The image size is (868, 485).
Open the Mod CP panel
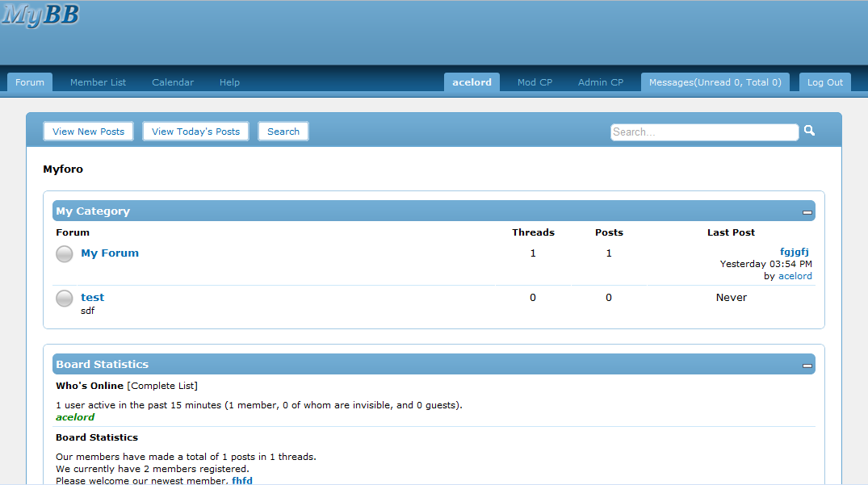coord(535,82)
